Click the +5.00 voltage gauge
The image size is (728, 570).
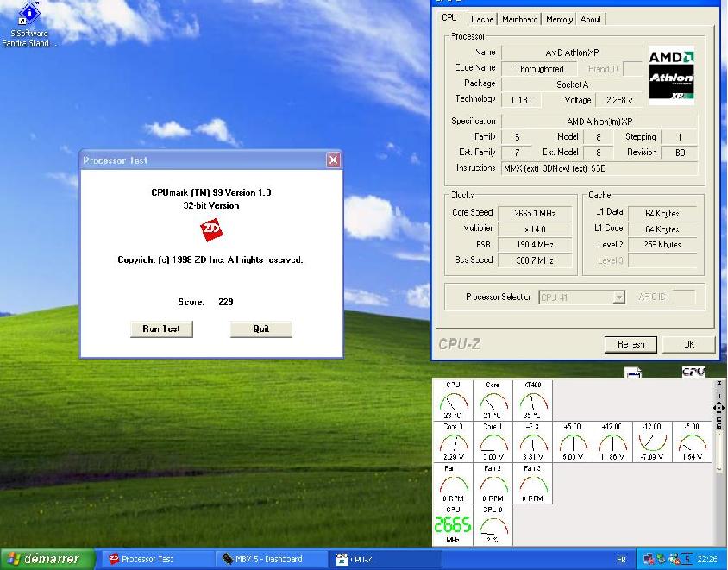(573, 442)
